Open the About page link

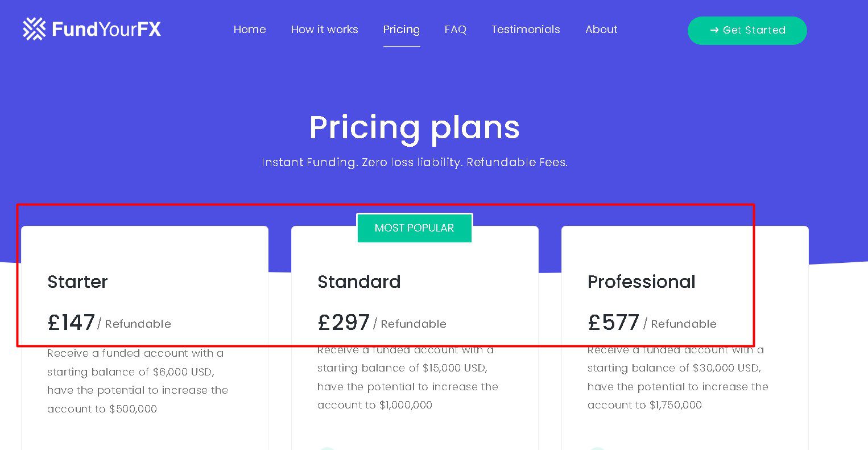pyautogui.click(x=601, y=30)
